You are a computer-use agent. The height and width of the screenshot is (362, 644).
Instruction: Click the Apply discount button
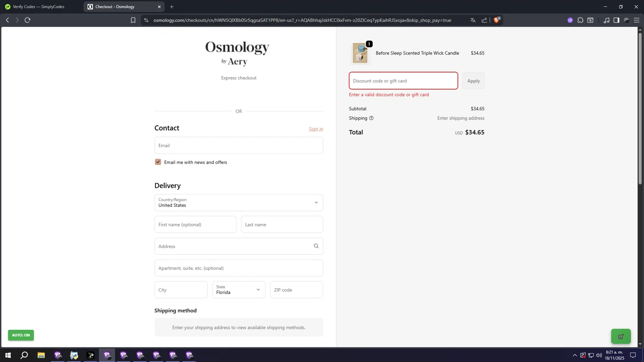(474, 81)
